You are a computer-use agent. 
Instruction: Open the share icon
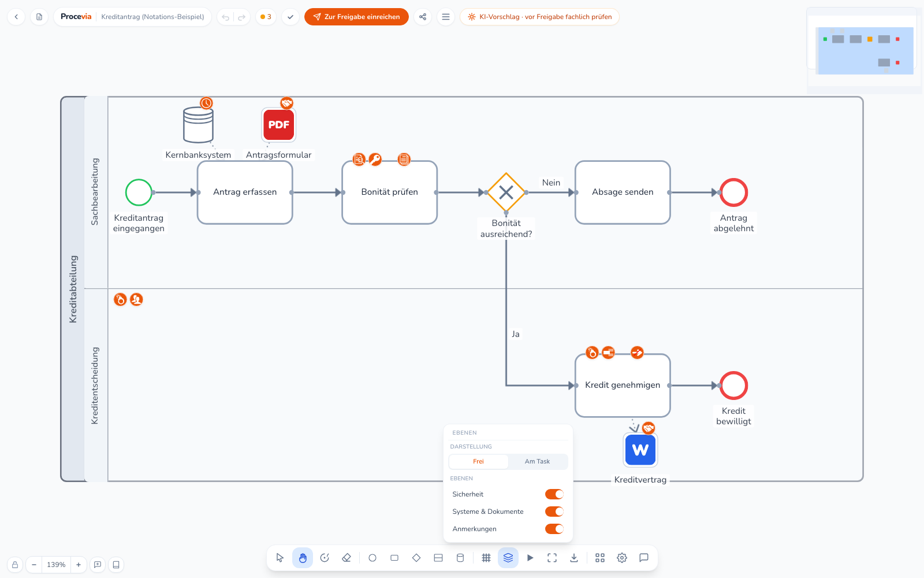[x=423, y=17]
